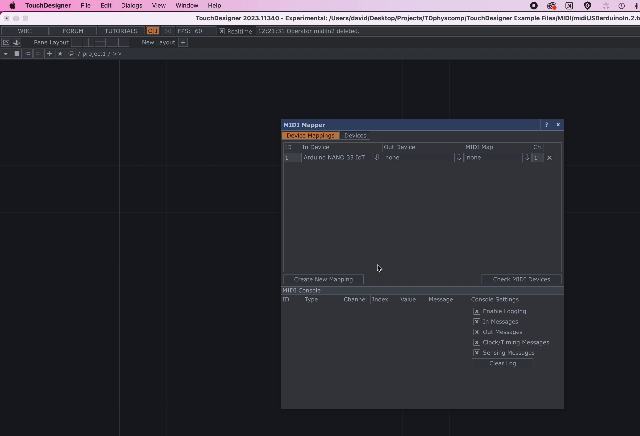Image resolution: width=640 pixels, height=436 pixels.
Task: Open the TouchDesigner application menu
Action: pos(48,5)
